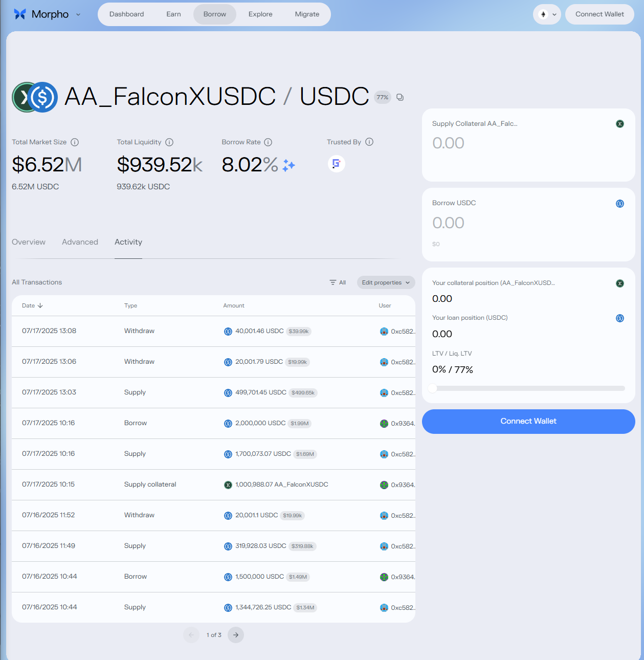This screenshot has width=644, height=660.
Task: Open the Dashboard tab
Action: tap(126, 14)
